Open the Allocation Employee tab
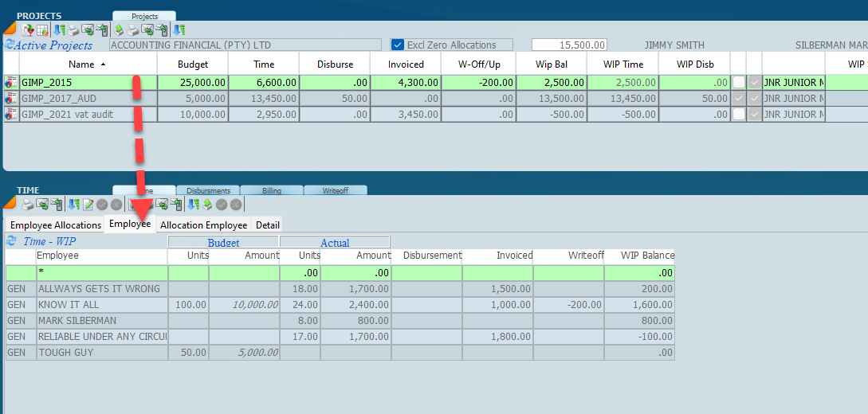This screenshot has height=414, width=868. point(203,225)
